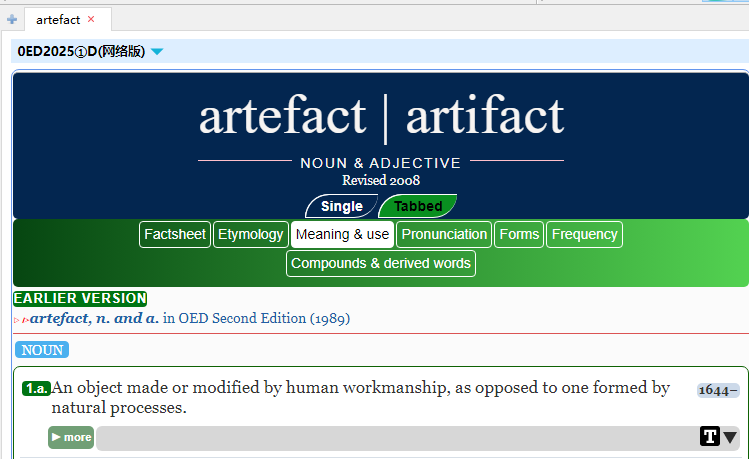Click the OED2025①D dictionary title
Viewport: 749px width, 459px height.
pyautogui.click(x=81, y=52)
